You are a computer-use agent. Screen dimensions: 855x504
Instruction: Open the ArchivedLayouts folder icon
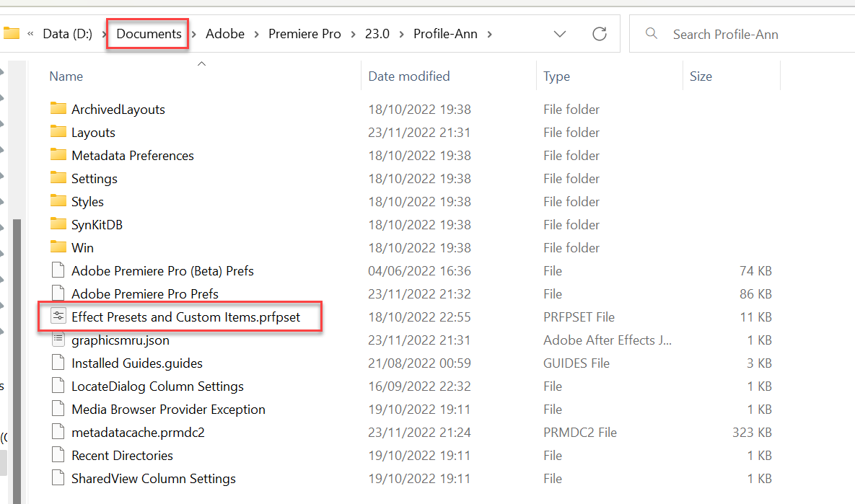tap(58, 109)
